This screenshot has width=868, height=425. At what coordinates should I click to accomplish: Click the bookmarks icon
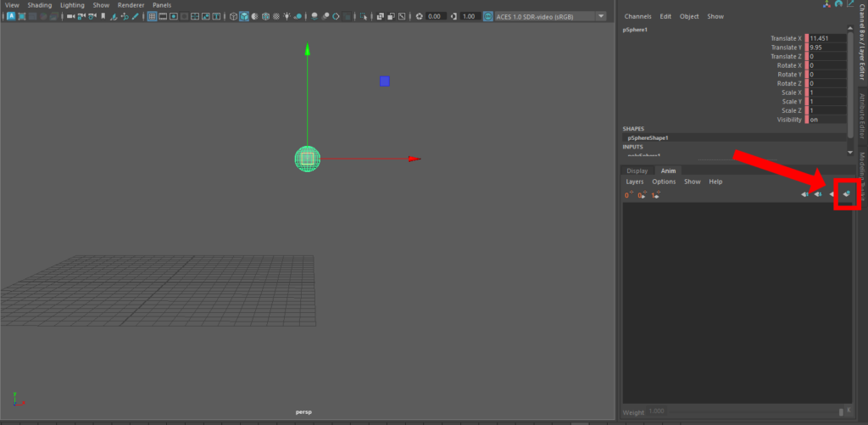(103, 17)
